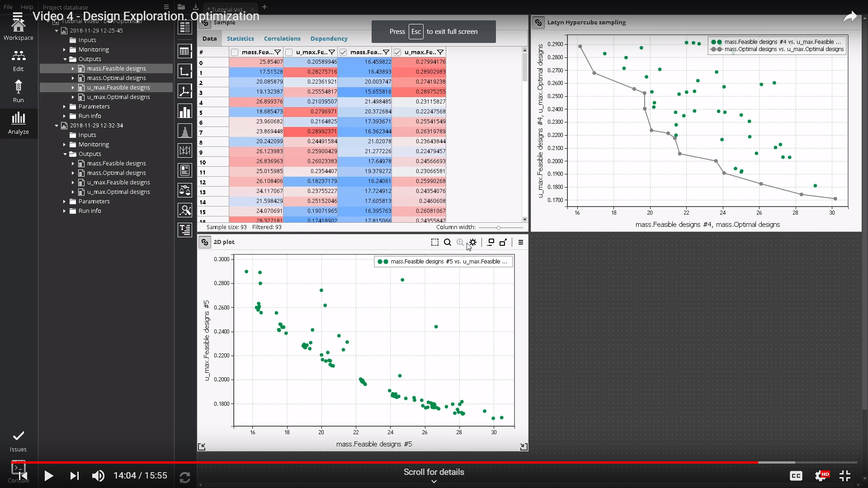Seek on the red video progress bar
This screenshot has width=868, height=488.
434,462
